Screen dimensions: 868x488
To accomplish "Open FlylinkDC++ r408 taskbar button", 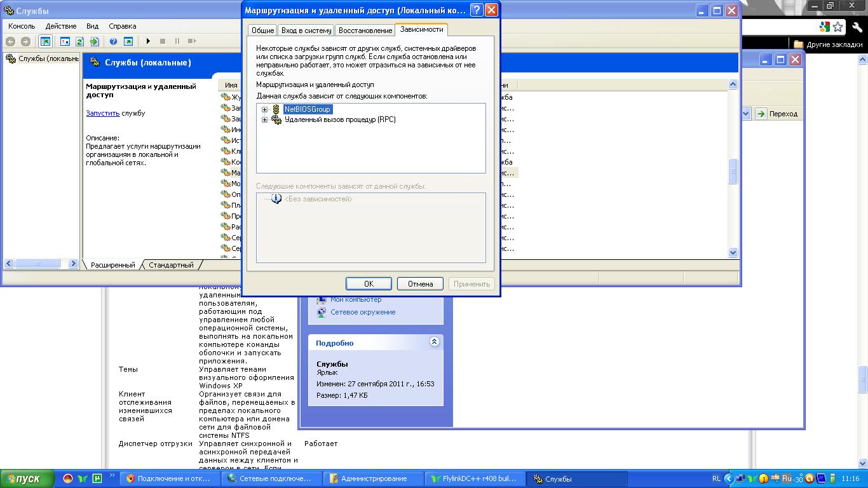I will click(x=475, y=478).
